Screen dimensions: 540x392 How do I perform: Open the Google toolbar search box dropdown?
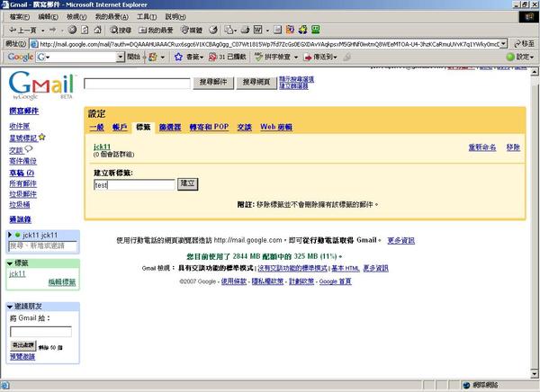121,57
